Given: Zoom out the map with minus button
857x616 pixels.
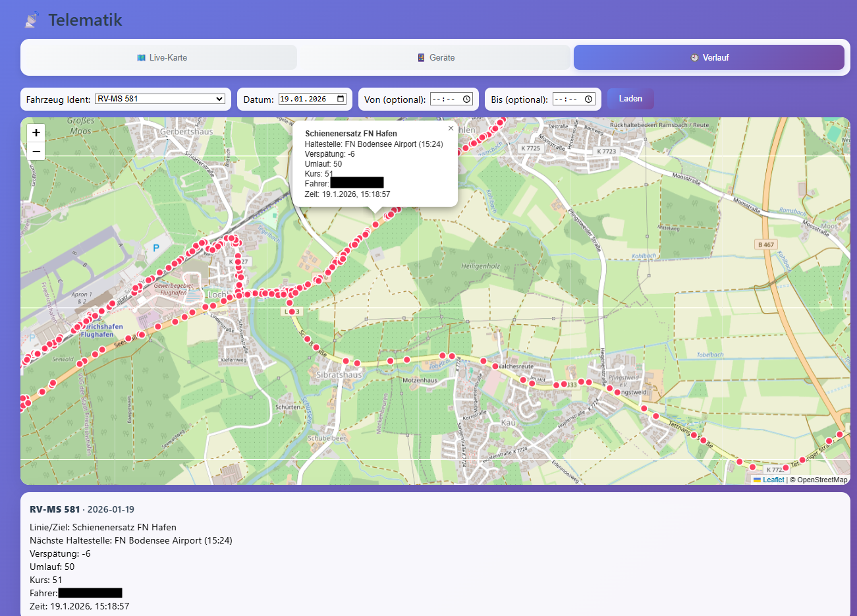Looking at the screenshot, I should coord(36,152).
